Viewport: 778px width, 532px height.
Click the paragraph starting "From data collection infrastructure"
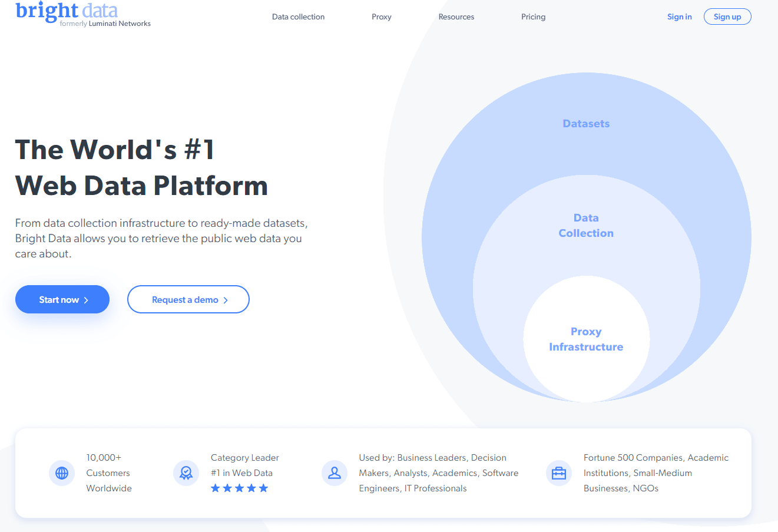pos(161,239)
